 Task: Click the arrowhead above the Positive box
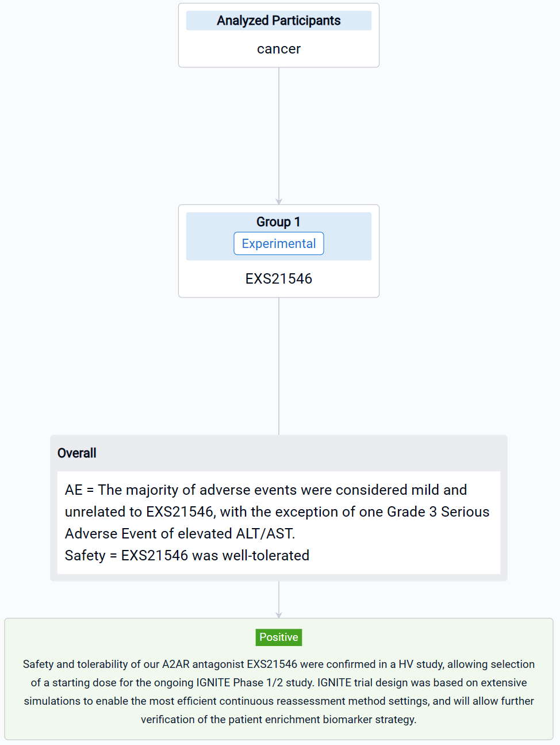point(279,615)
